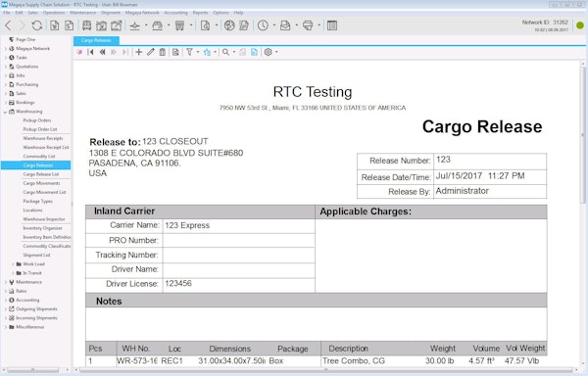
Task: Click the horizontal scrollbar below the document
Action: pos(325,370)
